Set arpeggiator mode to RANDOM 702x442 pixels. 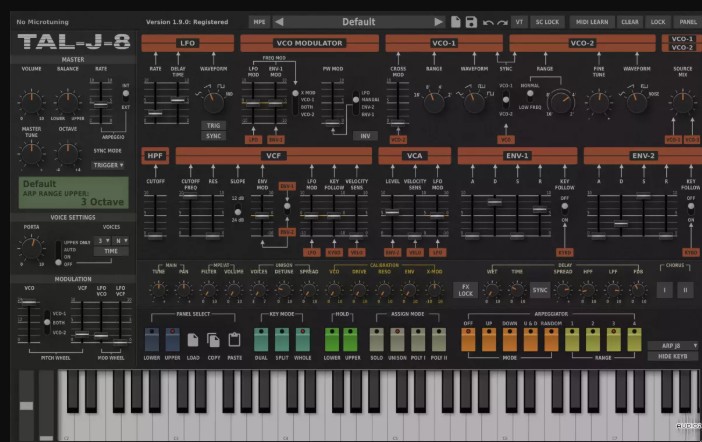coord(551,340)
